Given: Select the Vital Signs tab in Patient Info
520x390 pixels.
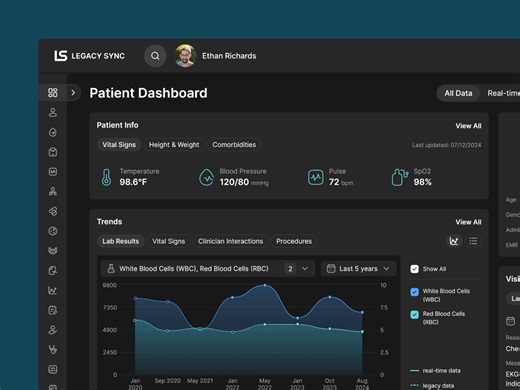Looking at the screenshot, I should 119,145.
